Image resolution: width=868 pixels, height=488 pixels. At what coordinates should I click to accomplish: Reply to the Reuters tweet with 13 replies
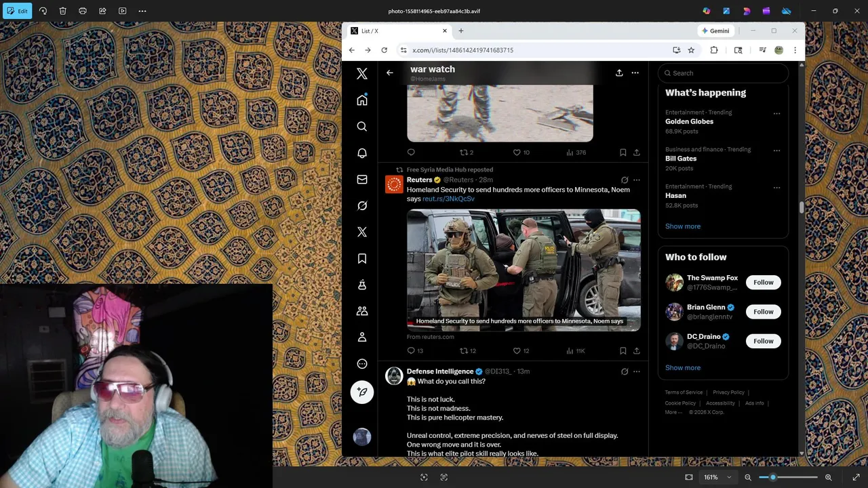click(415, 351)
